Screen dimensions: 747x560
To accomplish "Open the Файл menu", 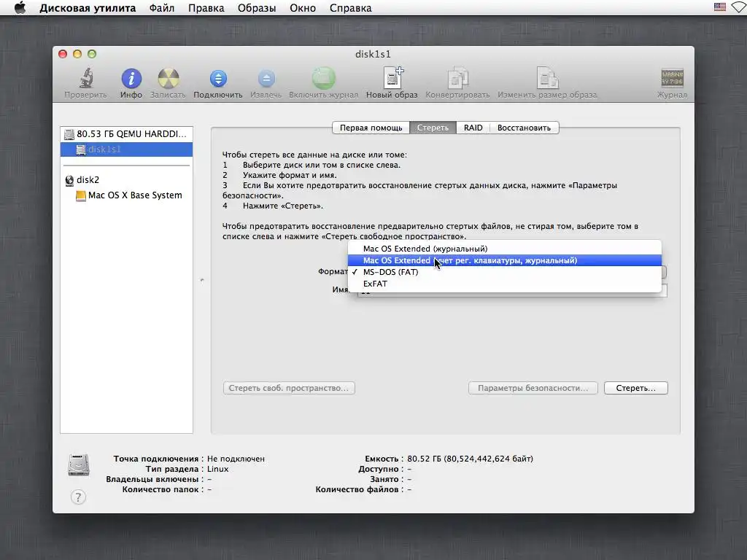I will click(x=161, y=8).
